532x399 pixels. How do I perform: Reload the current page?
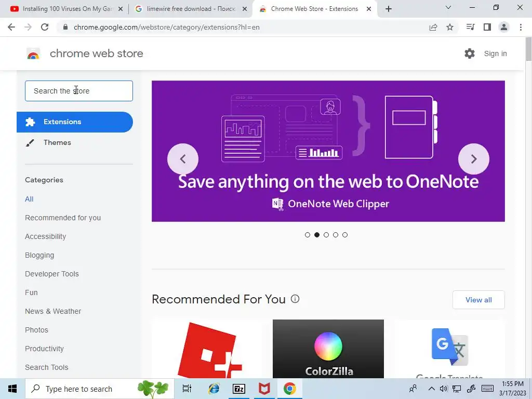(x=45, y=27)
